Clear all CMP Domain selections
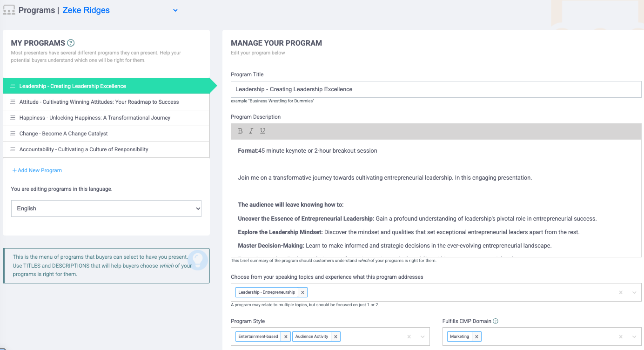 [x=620, y=337]
